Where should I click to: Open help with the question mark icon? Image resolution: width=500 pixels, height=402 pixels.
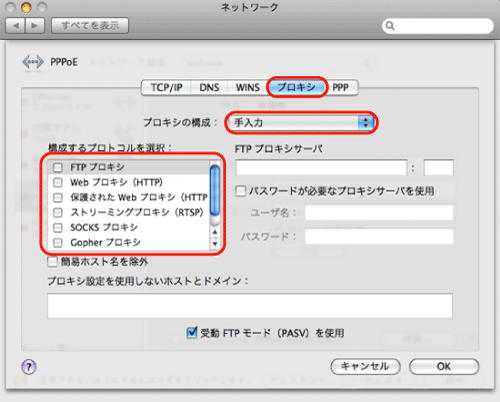29,367
